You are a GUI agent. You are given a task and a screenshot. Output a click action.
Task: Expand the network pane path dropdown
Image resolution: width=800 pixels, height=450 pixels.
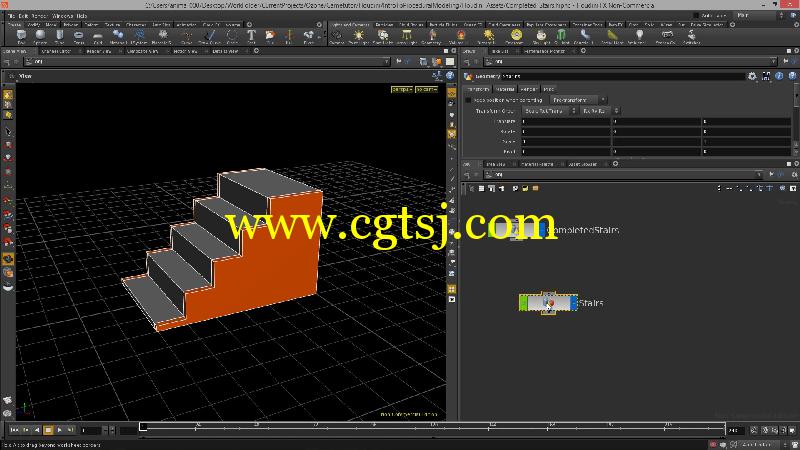pos(759,174)
